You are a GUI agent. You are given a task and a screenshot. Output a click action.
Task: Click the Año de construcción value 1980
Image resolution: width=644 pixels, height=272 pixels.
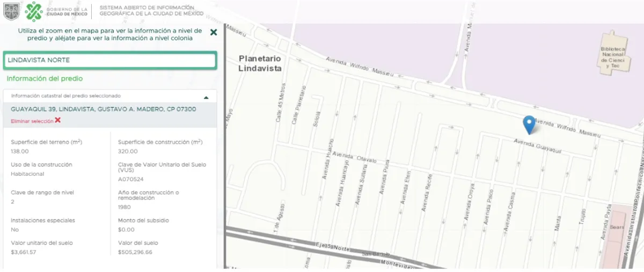[x=124, y=207]
